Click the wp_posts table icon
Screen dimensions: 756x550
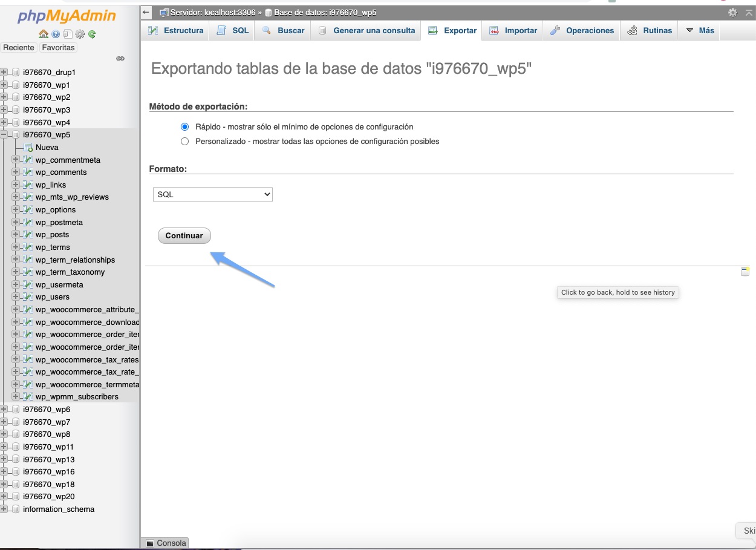[x=27, y=235]
